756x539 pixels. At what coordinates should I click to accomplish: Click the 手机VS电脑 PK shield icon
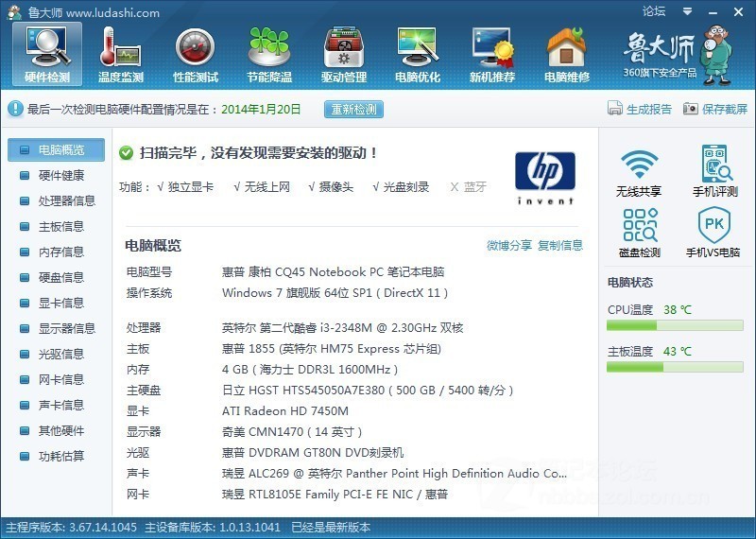click(x=713, y=224)
